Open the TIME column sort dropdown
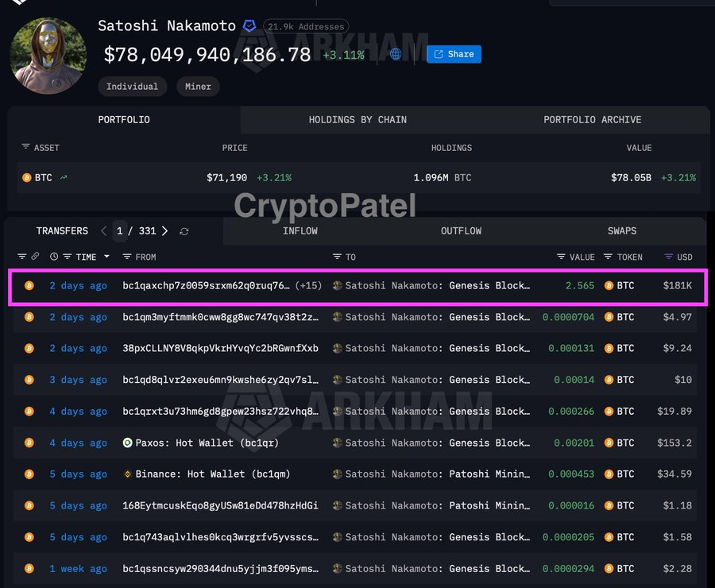Viewport: 715px width, 588px height. (106, 257)
